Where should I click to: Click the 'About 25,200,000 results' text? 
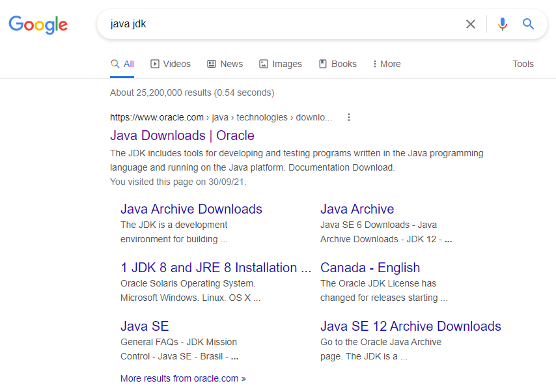[x=192, y=92]
